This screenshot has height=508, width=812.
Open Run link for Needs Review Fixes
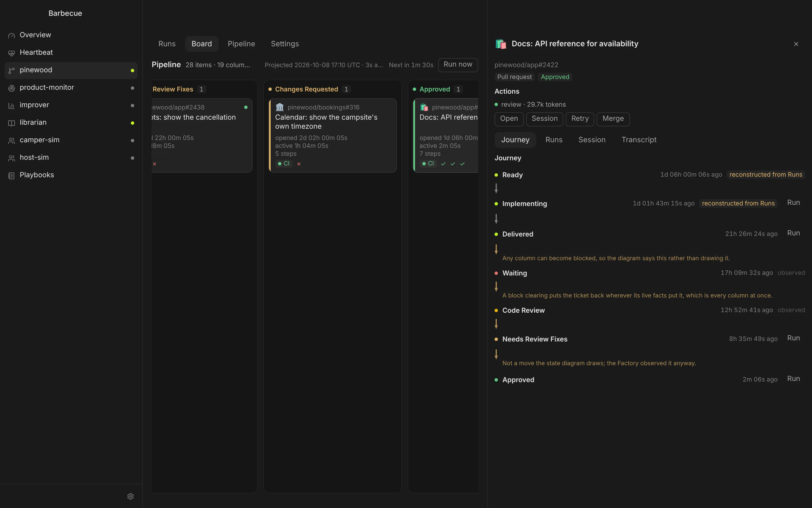click(793, 338)
